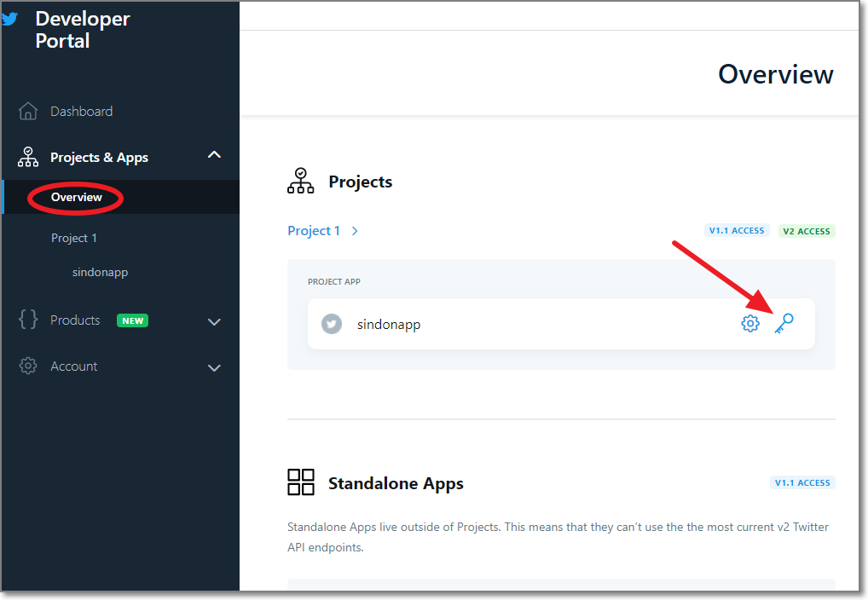The height and width of the screenshot is (600, 868).
Task: Open the Account menu item
Action: tap(74, 366)
